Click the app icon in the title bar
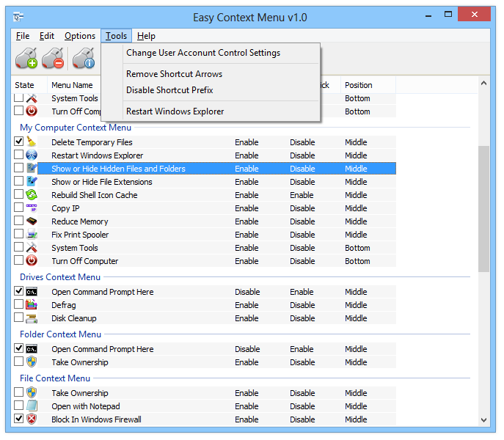The height and width of the screenshot is (440, 504). [18, 16]
